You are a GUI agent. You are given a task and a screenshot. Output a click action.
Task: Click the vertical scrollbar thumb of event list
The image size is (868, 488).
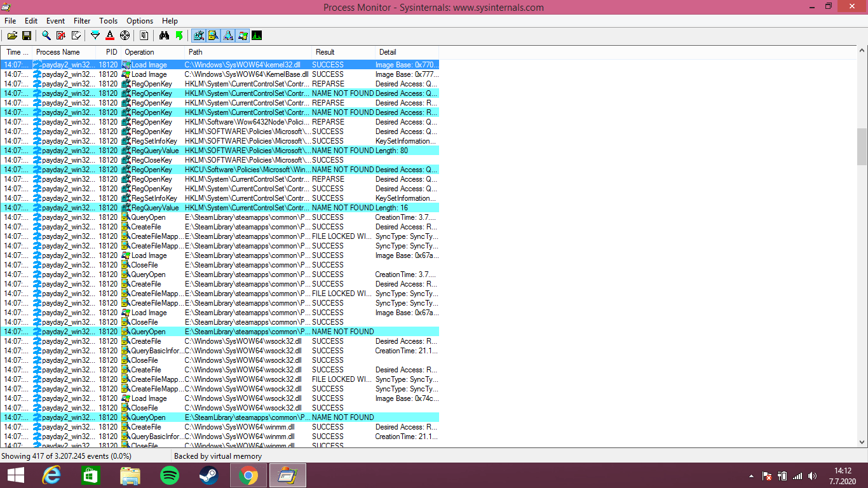[x=862, y=146]
